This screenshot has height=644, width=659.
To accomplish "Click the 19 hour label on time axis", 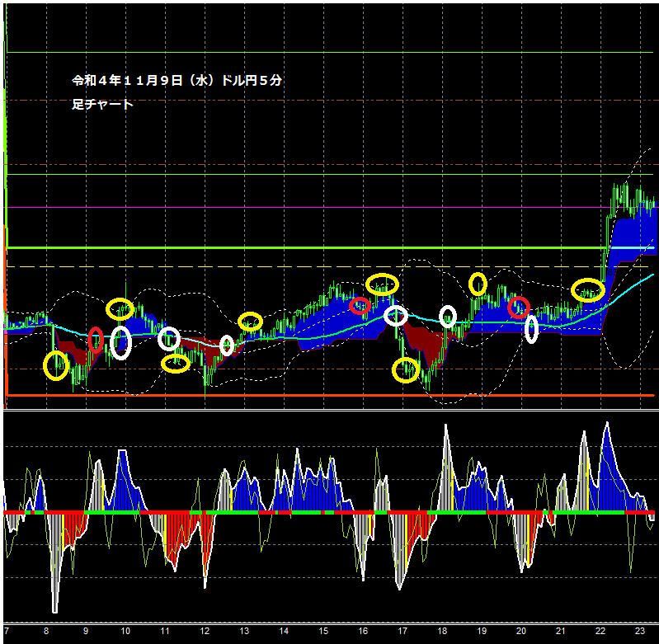I will [x=482, y=631].
